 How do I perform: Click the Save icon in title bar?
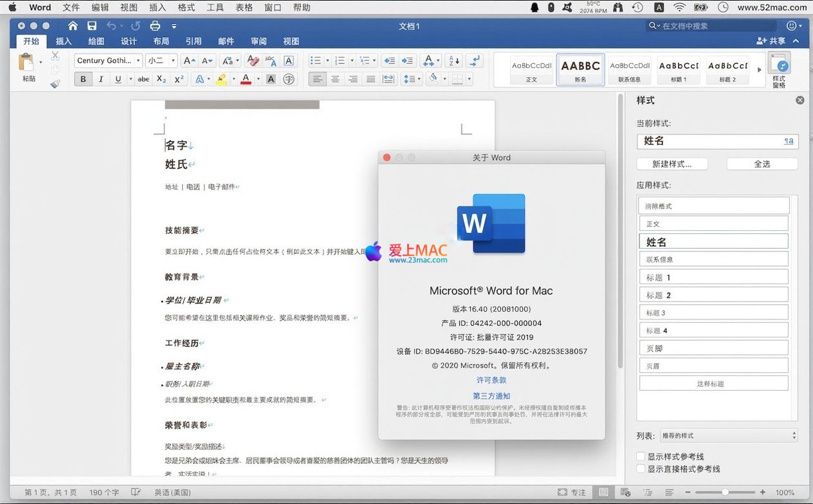coord(92,26)
